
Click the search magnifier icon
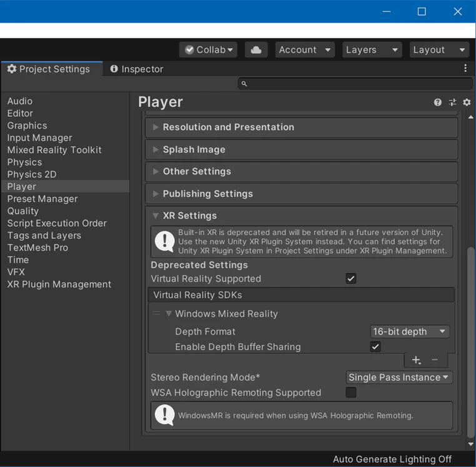click(x=244, y=84)
